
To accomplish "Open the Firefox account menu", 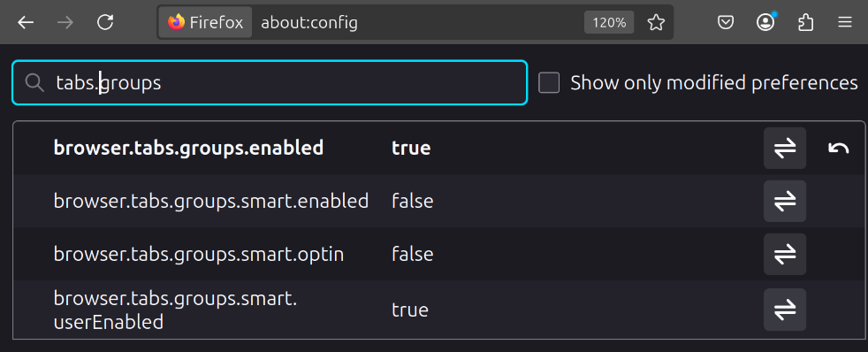I will 765,23.
